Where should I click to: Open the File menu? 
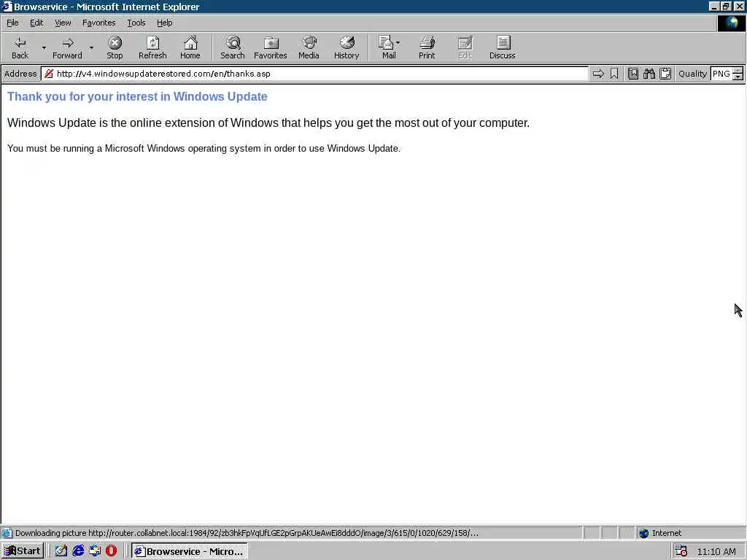[12, 23]
